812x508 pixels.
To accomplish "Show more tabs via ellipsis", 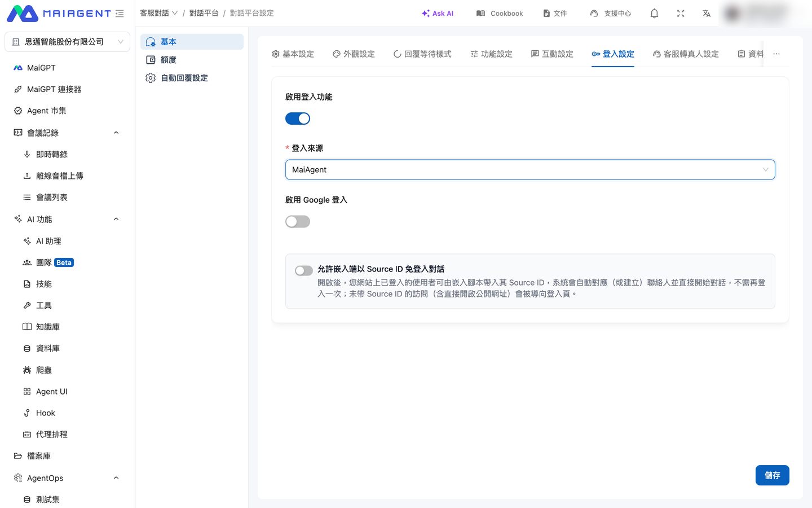I will tap(776, 54).
